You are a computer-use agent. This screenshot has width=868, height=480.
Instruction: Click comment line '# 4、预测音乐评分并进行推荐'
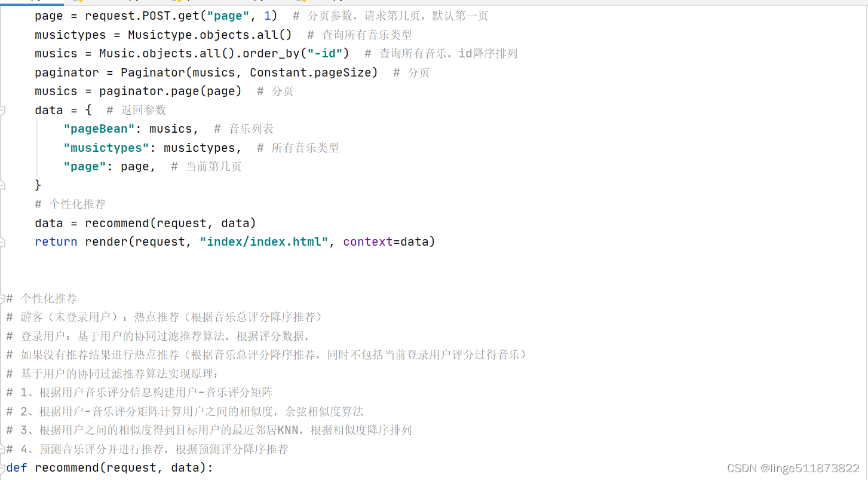(148, 449)
